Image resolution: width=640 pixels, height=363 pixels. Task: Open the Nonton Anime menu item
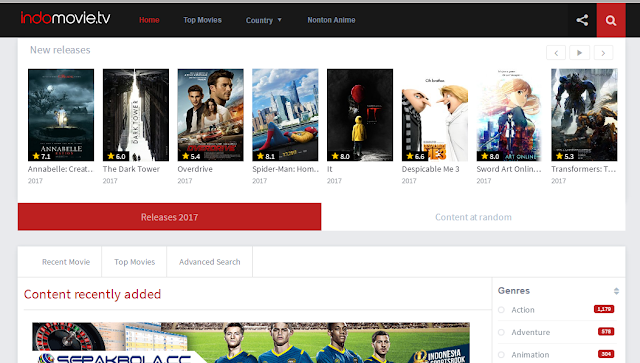coord(331,20)
